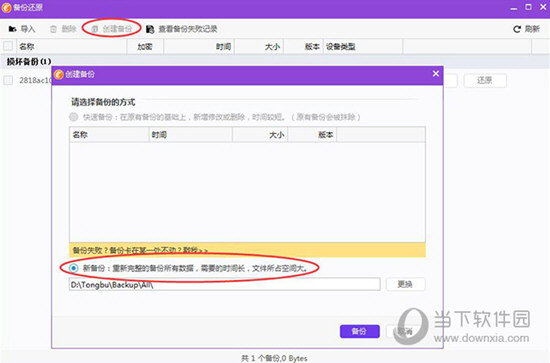The image size is (550, 363).
Task: Open the 备份失败 help link
Action: point(140,250)
